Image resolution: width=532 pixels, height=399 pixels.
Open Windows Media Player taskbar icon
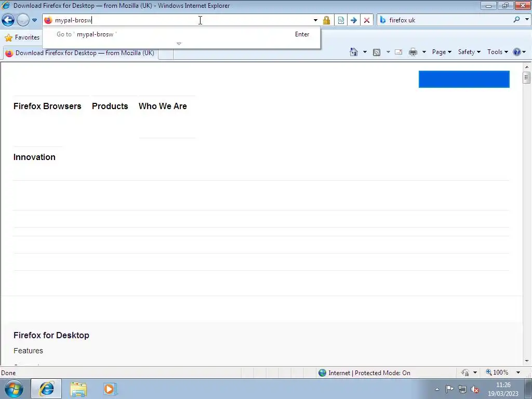110,389
